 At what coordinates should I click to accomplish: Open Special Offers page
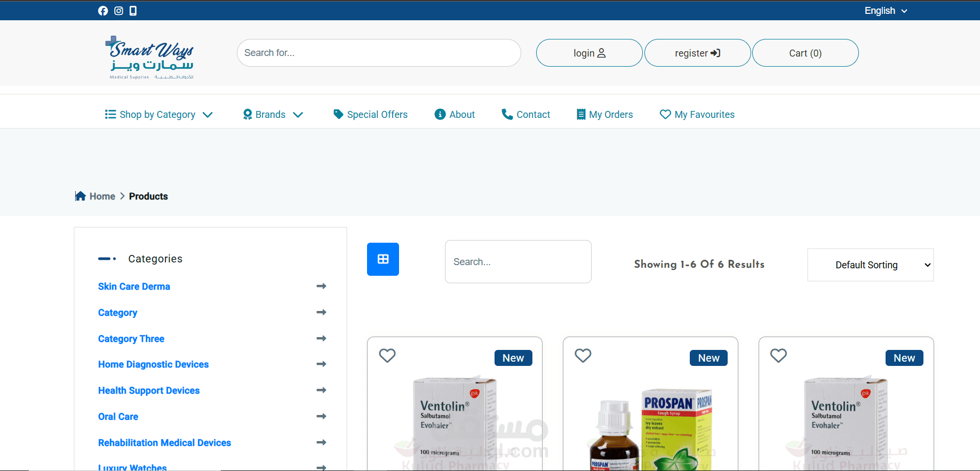(371, 115)
